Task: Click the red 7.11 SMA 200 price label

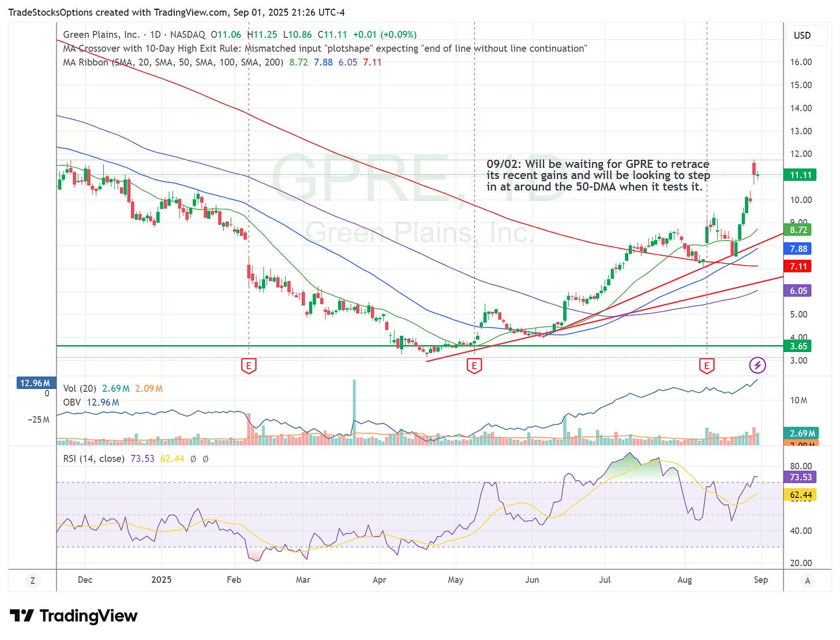Action: coord(797,266)
